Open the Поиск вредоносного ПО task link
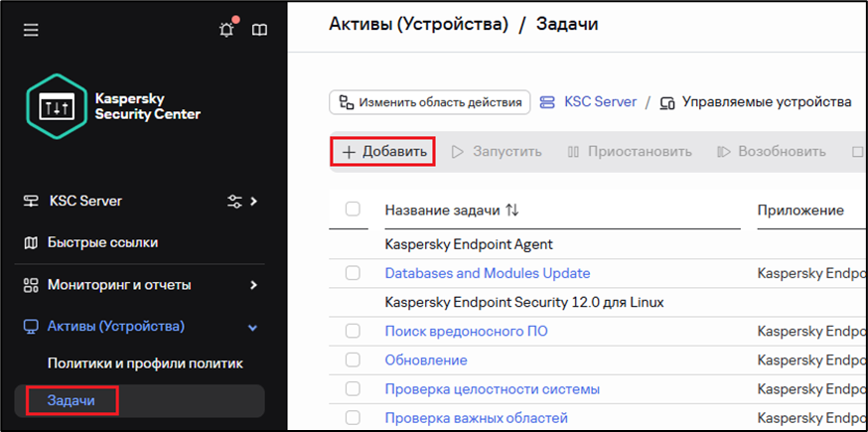Viewport: 868px width, 432px height. 466,331
